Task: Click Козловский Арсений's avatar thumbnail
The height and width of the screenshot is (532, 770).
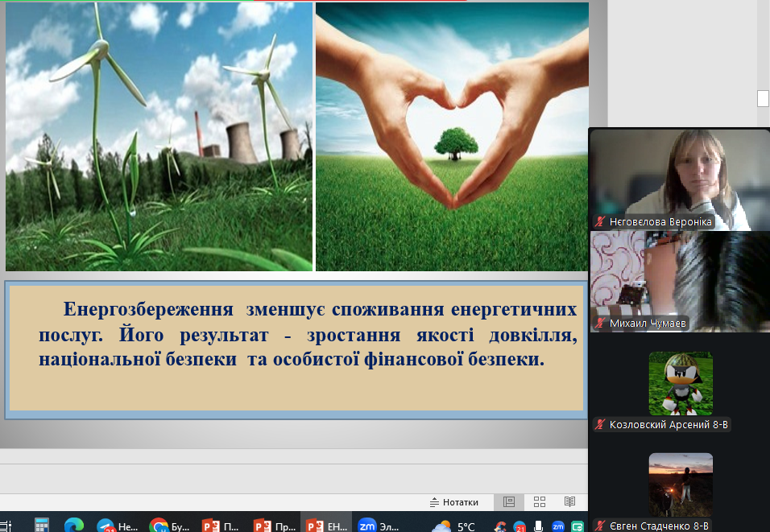Action: (681, 383)
